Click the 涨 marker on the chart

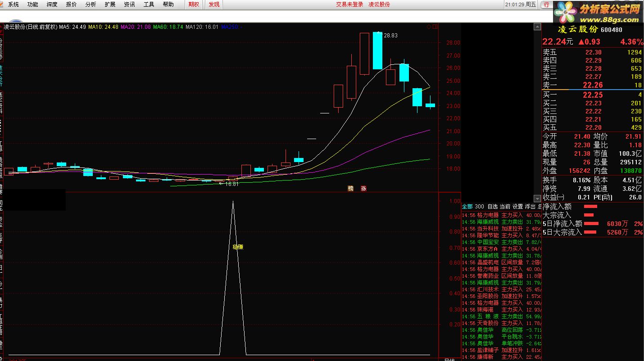(x=363, y=189)
